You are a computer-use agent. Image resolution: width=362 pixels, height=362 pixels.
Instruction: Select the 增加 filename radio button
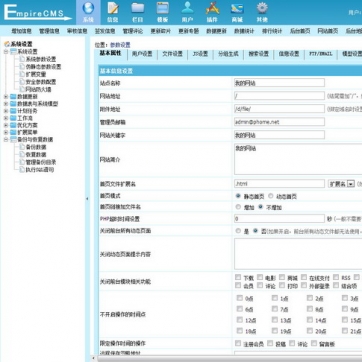[x=238, y=207]
